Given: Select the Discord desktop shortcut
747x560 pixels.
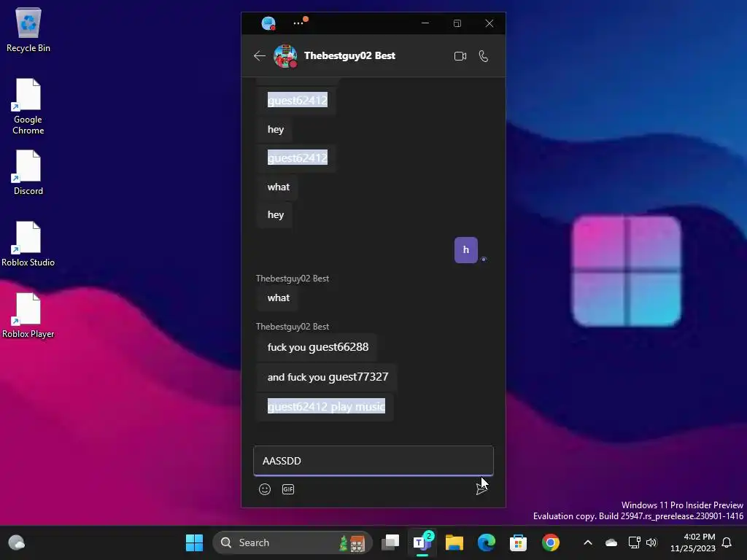Looking at the screenshot, I should [28, 172].
